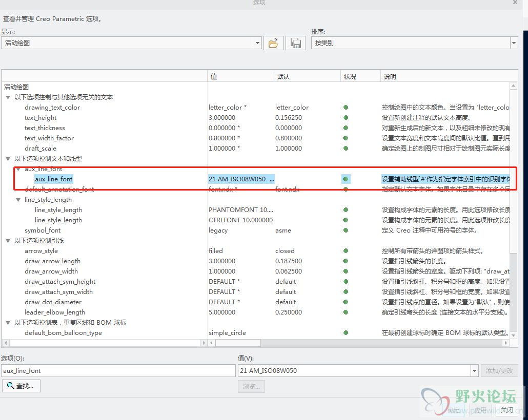This screenshot has height=420, width=528.
Task: Select the leader_elbow_length option
Action: [x=55, y=312]
